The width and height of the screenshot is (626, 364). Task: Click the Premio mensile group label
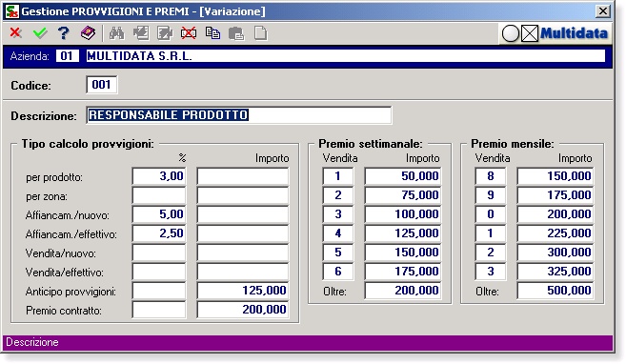pyautogui.click(x=513, y=144)
